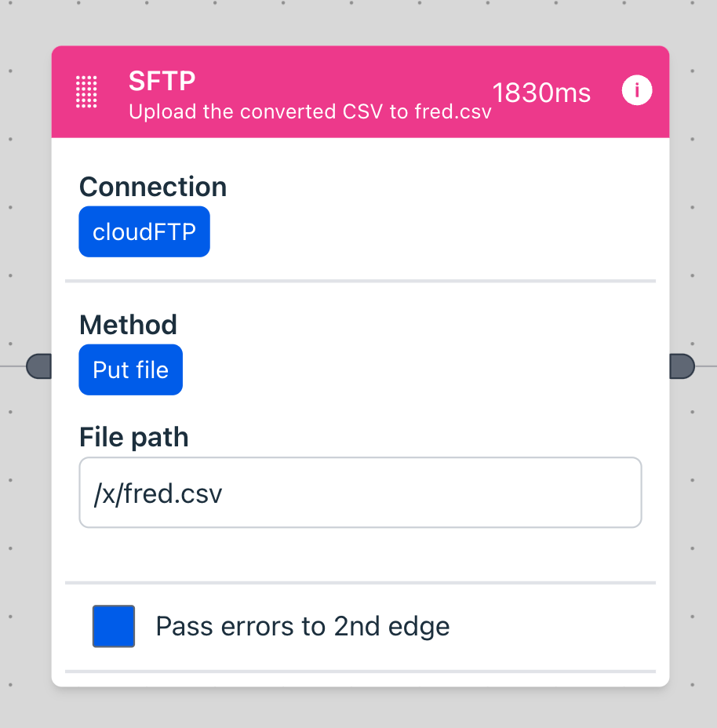Image resolution: width=717 pixels, height=728 pixels.
Task: Click the File path heading label
Action: pyautogui.click(x=134, y=437)
